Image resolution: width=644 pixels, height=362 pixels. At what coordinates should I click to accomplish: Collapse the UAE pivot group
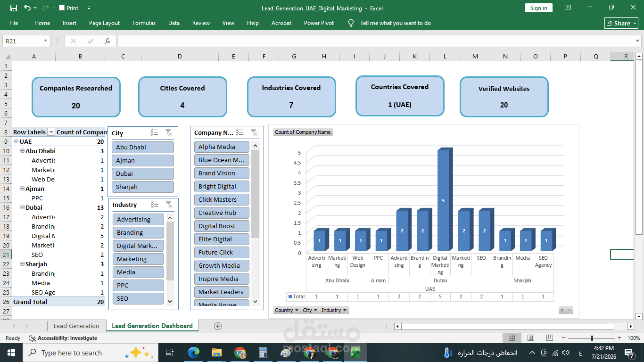pyautogui.click(x=16, y=141)
